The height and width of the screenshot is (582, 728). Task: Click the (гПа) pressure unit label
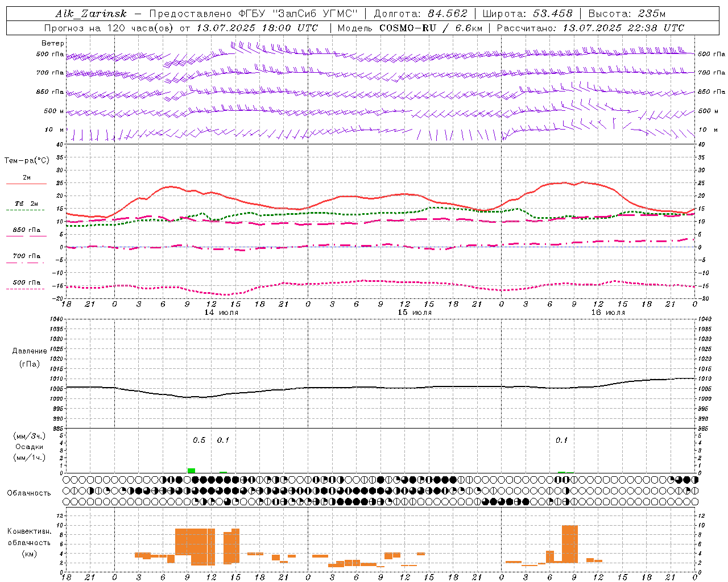click(30, 364)
